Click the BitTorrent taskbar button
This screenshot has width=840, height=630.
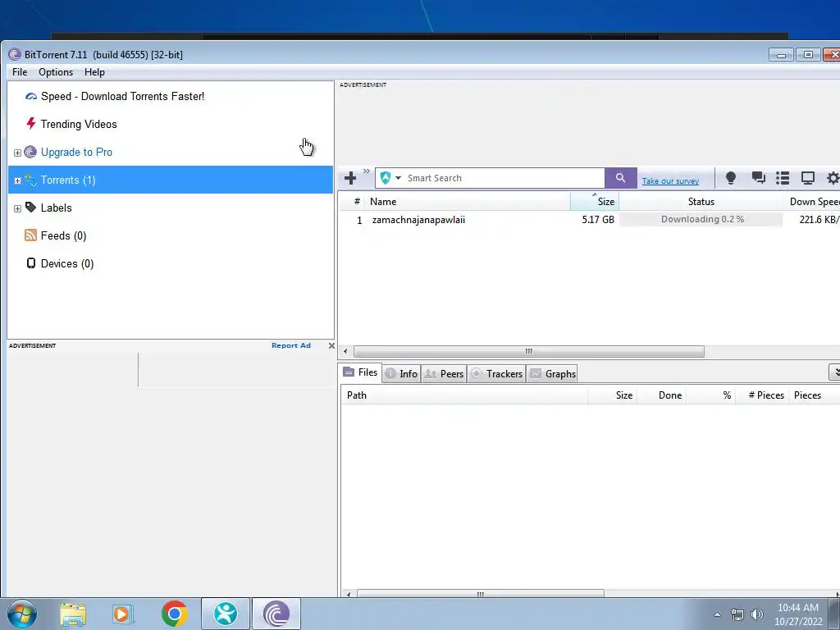coord(276,614)
